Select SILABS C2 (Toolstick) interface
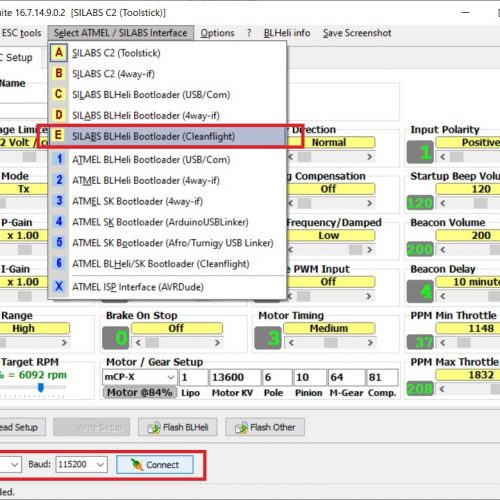Screen dimensions: 500x500 (167, 53)
